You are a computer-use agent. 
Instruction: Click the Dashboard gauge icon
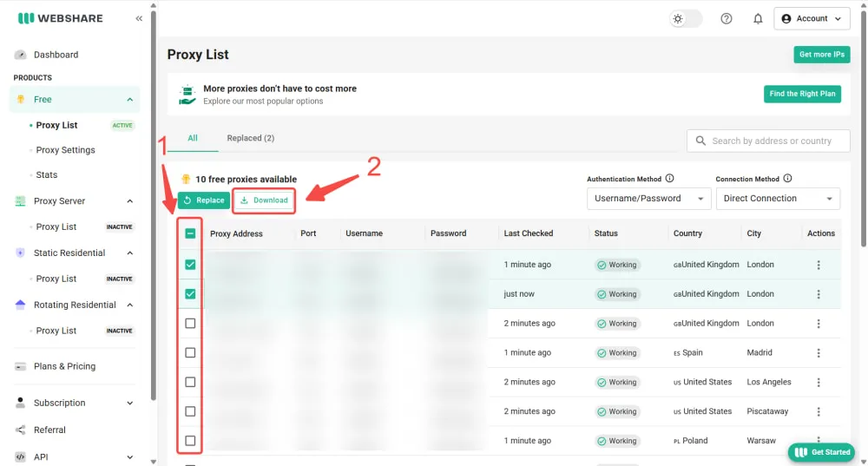pyautogui.click(x=21, y=55)
